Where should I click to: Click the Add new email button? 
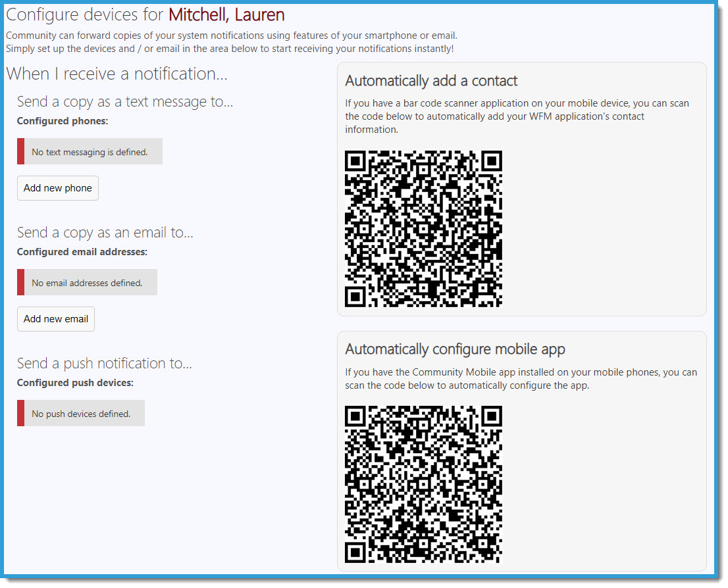(56, 319)
